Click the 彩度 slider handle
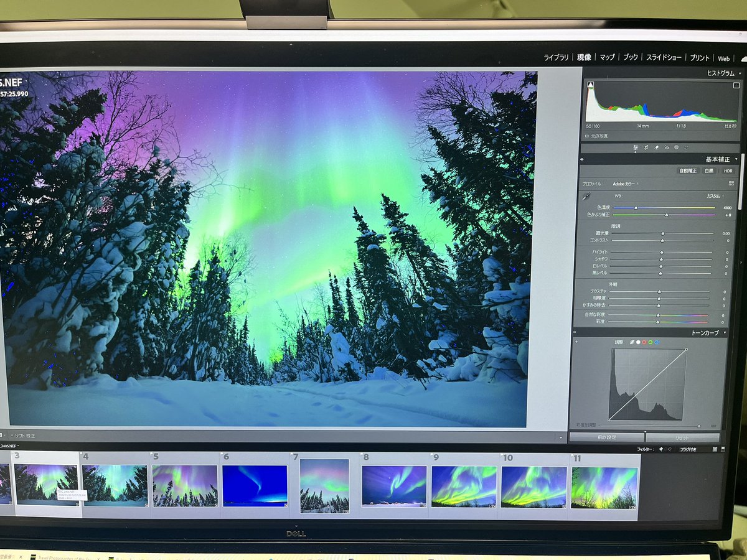 [x=657, y=322]
